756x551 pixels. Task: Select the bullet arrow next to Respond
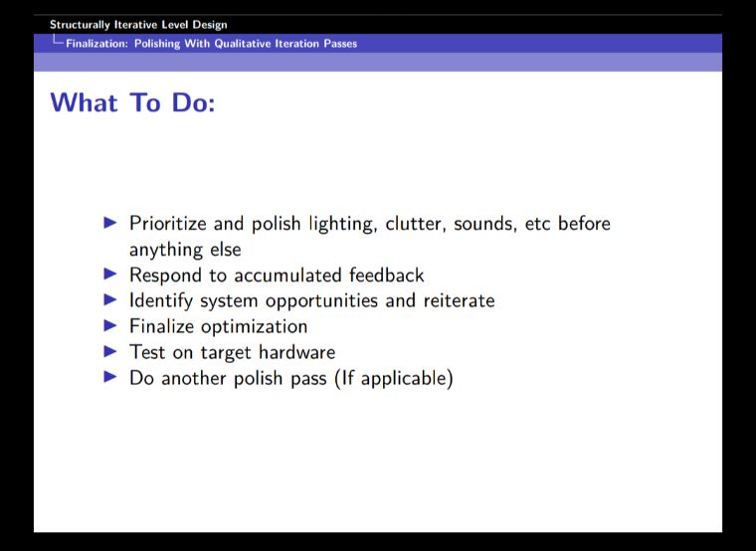point(110,275)
